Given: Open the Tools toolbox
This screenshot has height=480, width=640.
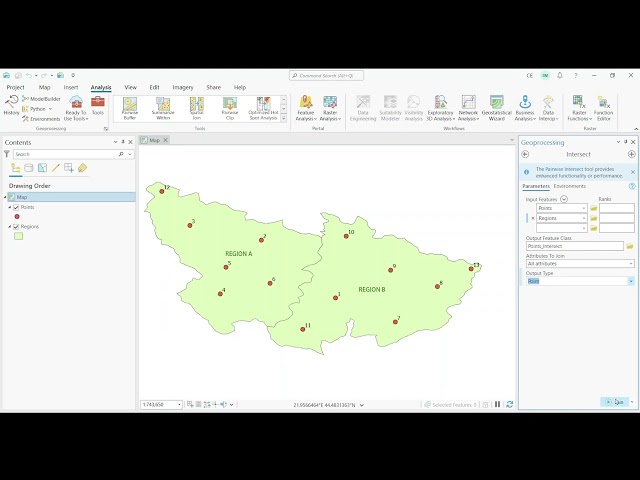Looking at the screenshot, I should coord(98,105).
